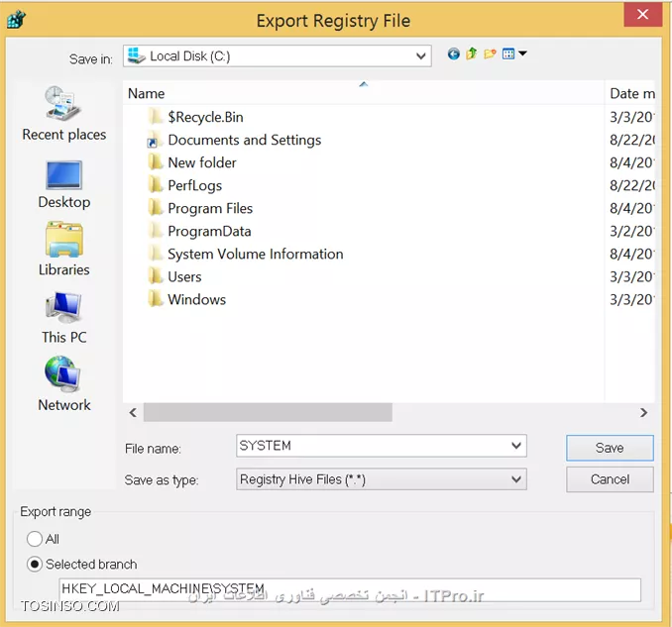
Task: Sort files by Date modified column
Action: pyautogui.click(x=630, y=93)
